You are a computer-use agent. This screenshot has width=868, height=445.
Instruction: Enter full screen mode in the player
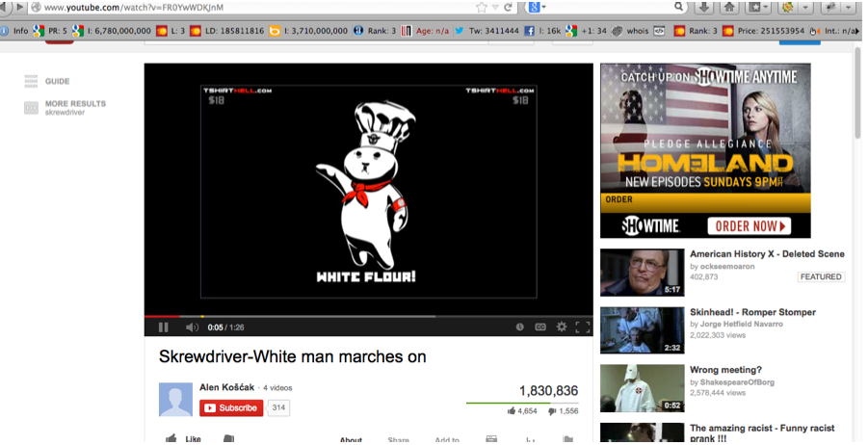pyautogui.click(x=582, y=327)
